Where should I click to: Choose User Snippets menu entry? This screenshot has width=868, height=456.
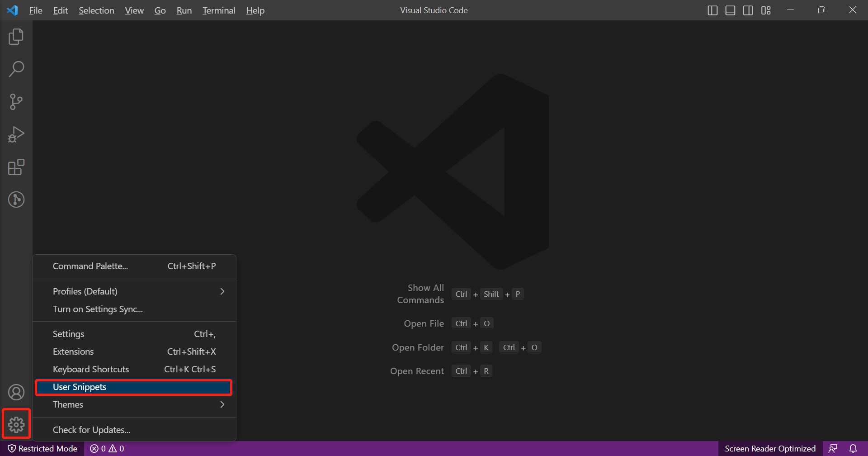pos(134,387)
